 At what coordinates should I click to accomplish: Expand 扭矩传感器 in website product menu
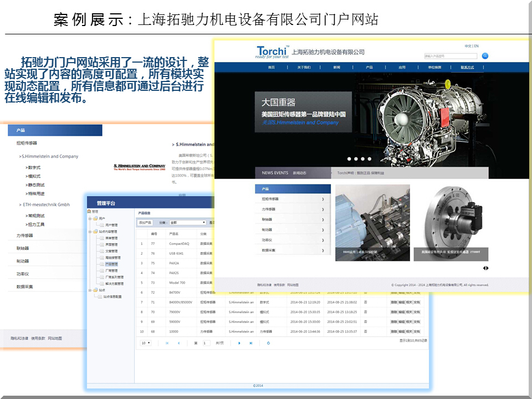tap(293, 199)
